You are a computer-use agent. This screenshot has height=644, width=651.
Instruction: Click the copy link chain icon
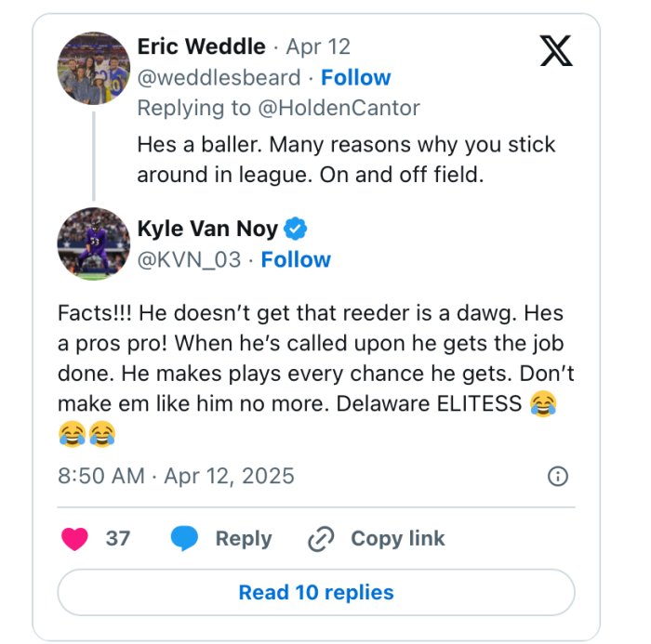(320, 539)
